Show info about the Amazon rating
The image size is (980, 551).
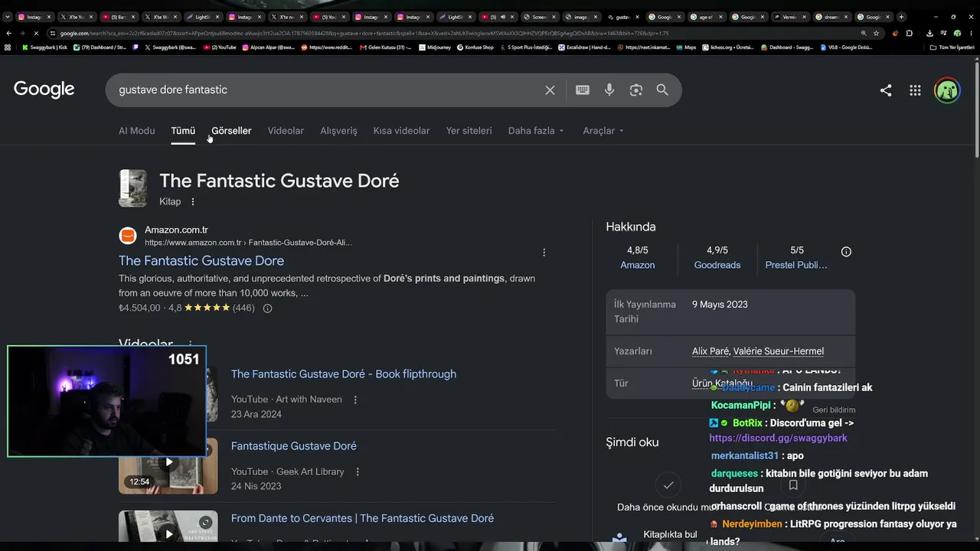click(x=267, y=308)
